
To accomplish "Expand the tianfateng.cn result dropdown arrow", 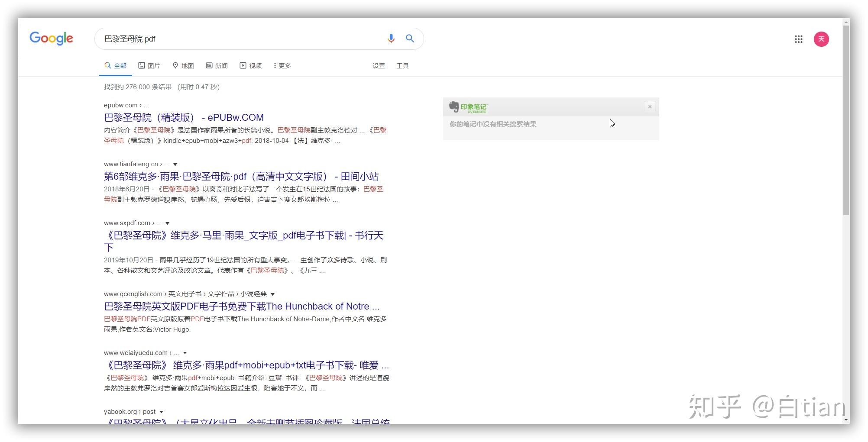I will click(x=175, y=165).
